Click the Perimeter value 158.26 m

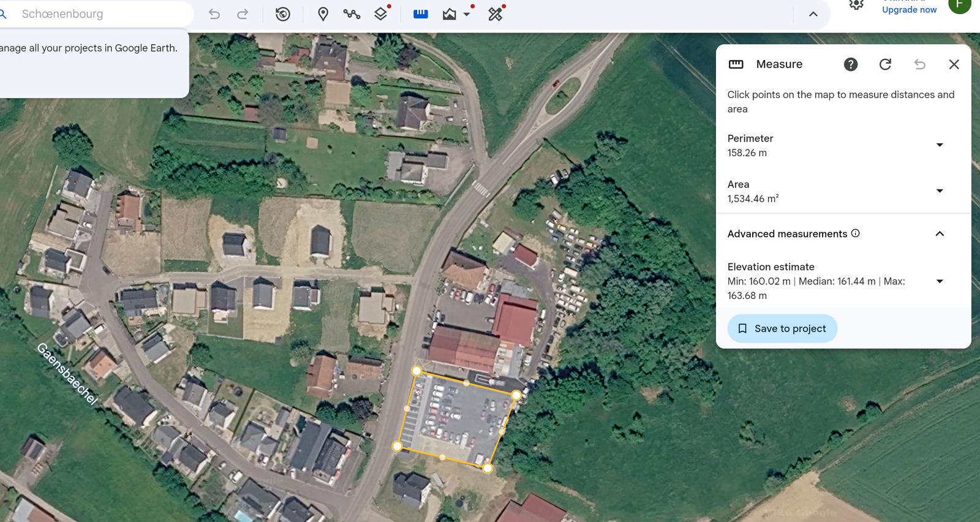pos(747,153)
